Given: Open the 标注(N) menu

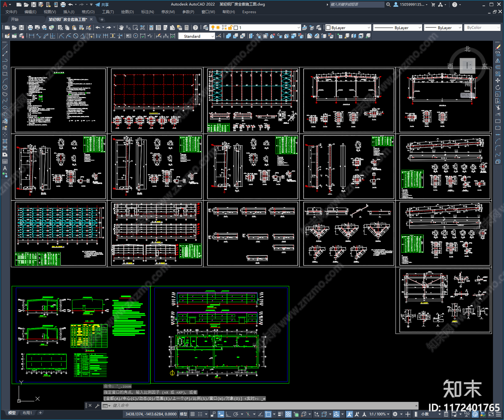Looking at the screenshot, I should 147,12.
